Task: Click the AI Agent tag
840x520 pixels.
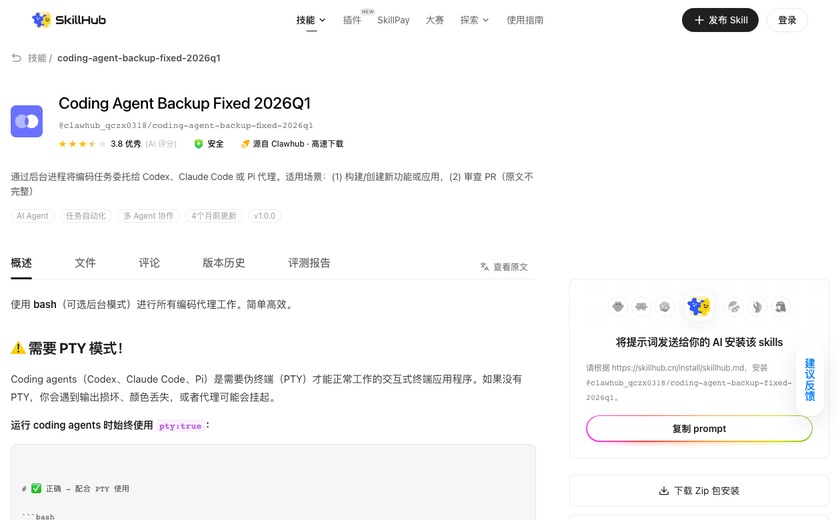Action: click(x=32, y=216)
